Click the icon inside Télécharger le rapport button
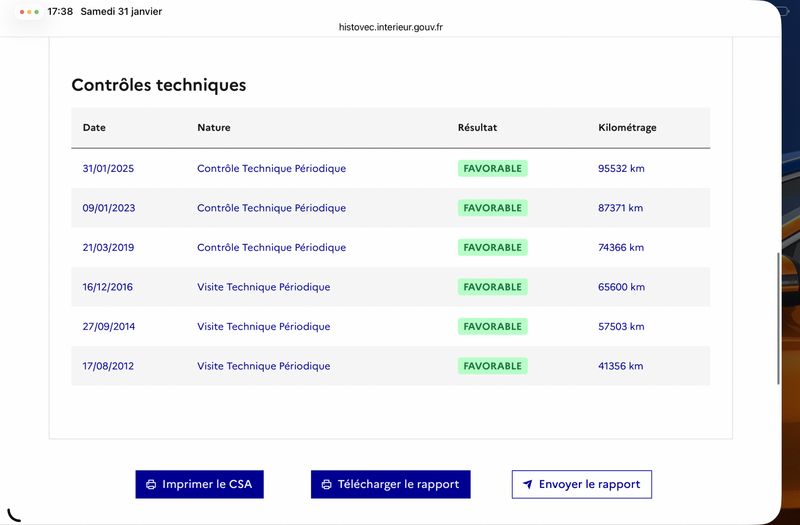The width and height of the screenshot is (800, 525). (x=326, y=485)
